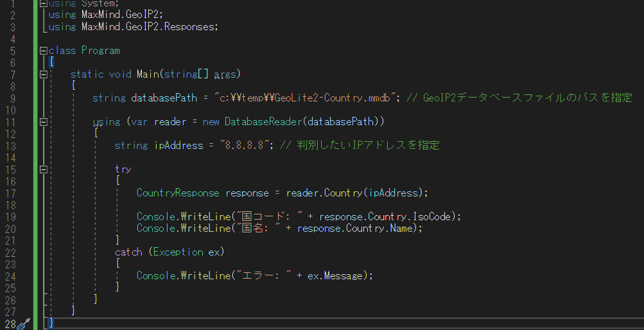Click the reader variable on line 11
This screenshot has height=330, width=644.
170,122
